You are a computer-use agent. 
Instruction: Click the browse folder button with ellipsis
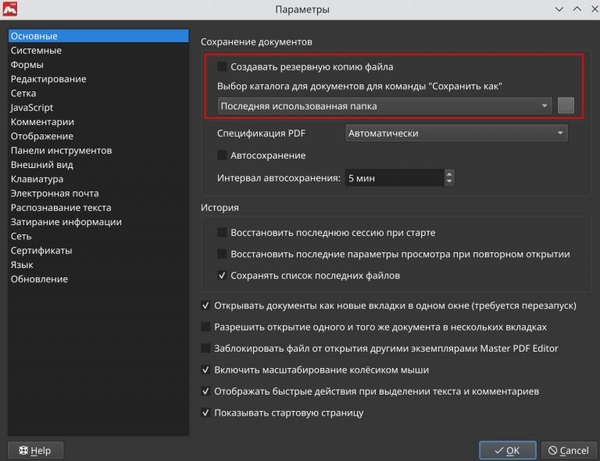[566, 106]
